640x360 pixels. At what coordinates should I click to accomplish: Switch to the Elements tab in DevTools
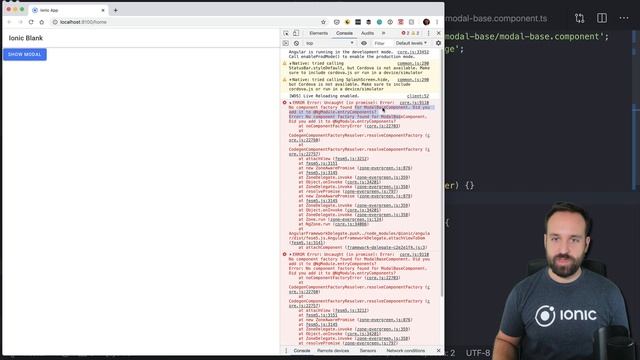[318, 33]
